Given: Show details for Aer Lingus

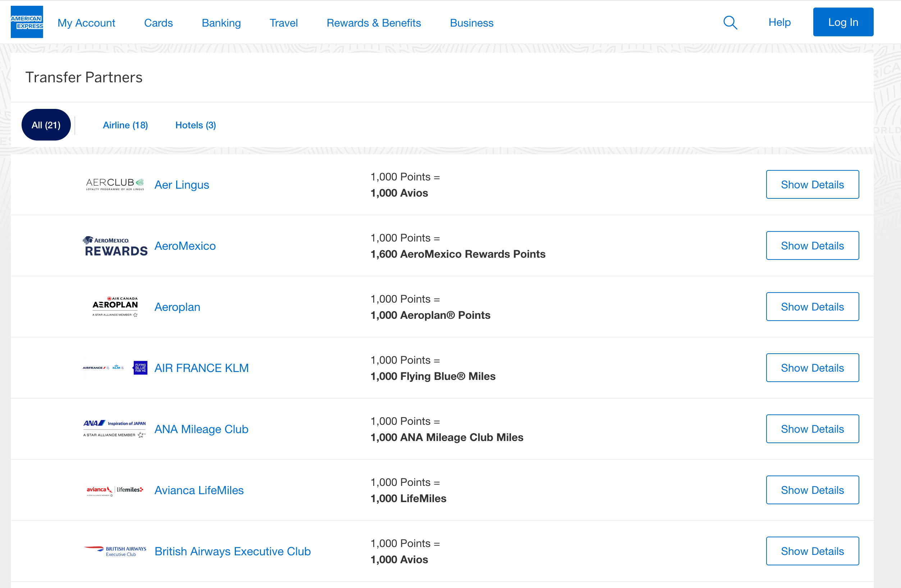Looking at the screenshot, I should (813, 184).
